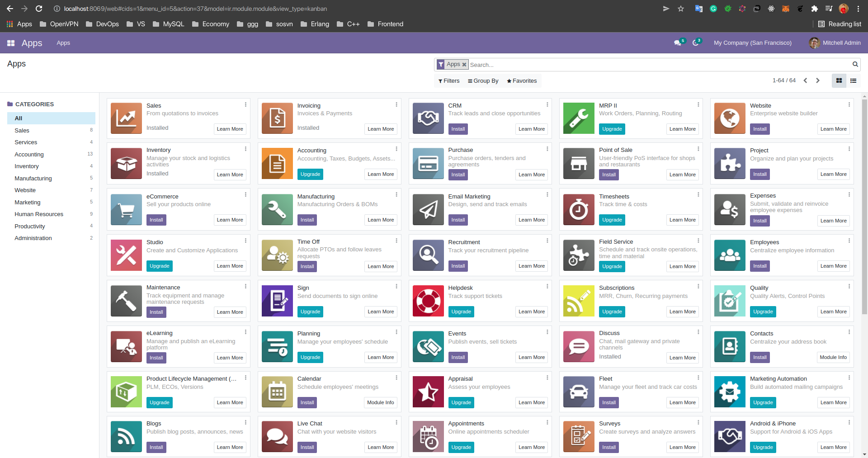Select the Manufacturing category in sidebar
The image size is (868, 458).
click(x=52, y=178)
